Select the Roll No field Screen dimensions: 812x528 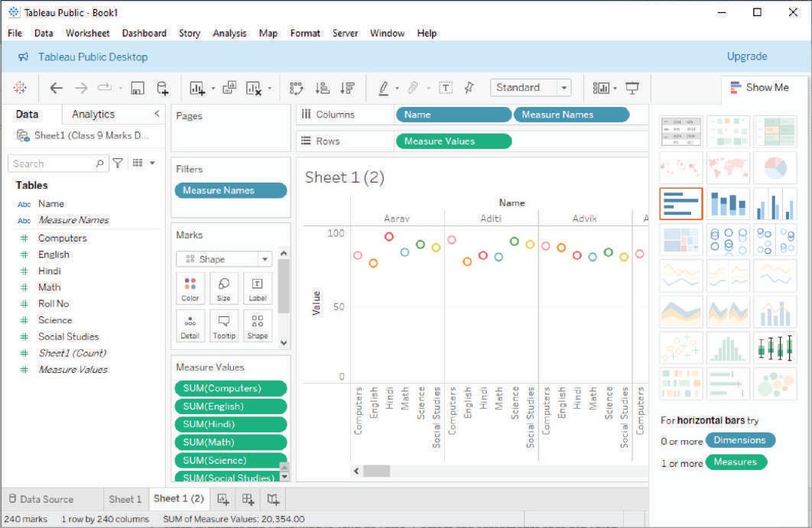(54, 304)
